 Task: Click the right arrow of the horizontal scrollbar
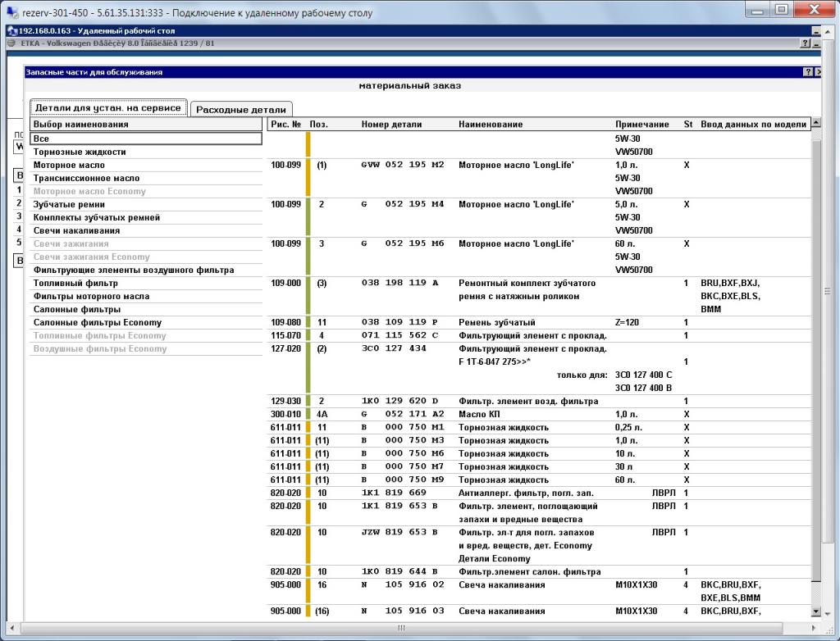(814, 628)
